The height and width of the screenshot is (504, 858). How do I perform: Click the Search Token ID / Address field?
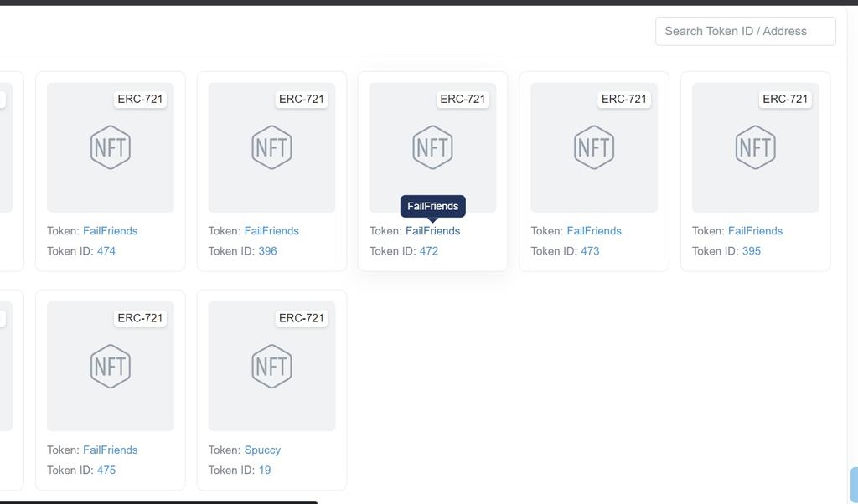click(x=745, y=31)
